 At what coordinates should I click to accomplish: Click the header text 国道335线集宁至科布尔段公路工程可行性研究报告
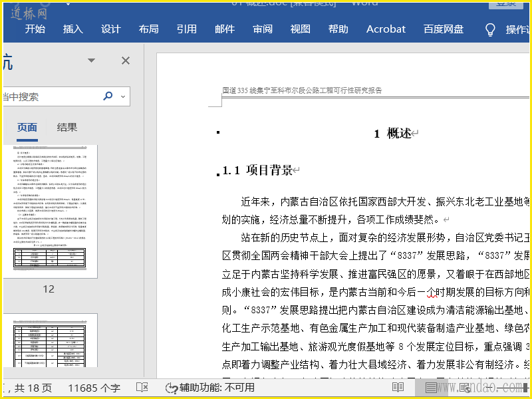click(302, 90)
